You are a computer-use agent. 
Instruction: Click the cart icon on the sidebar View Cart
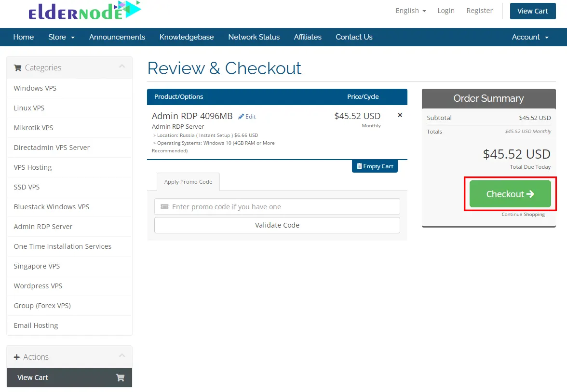click(120, 378)
